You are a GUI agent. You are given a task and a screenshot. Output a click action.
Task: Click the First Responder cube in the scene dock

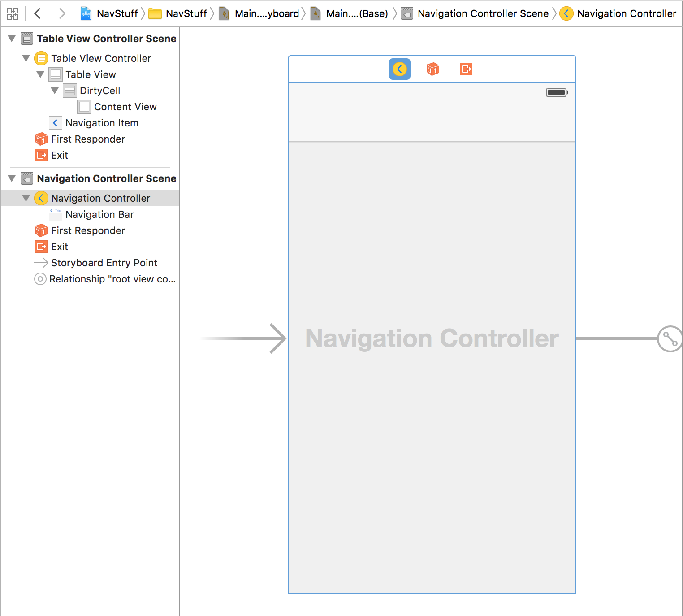[432, 69]
